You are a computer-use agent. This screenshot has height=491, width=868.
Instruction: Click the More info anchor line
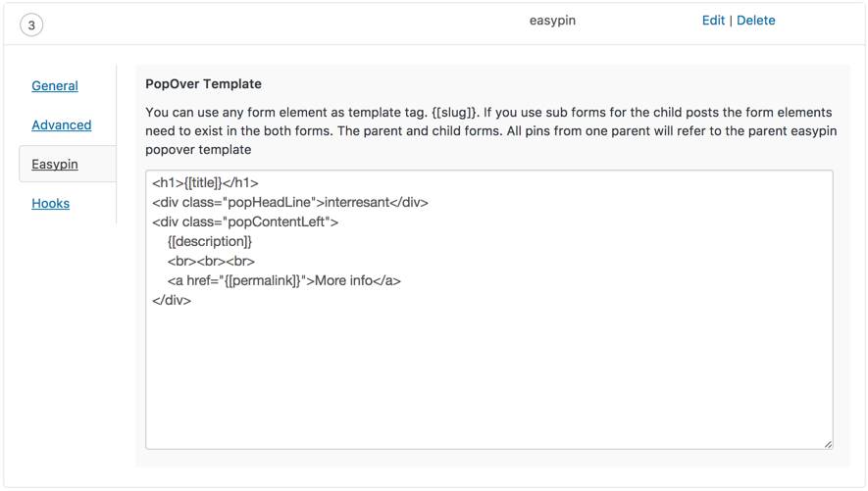point(284,281)
